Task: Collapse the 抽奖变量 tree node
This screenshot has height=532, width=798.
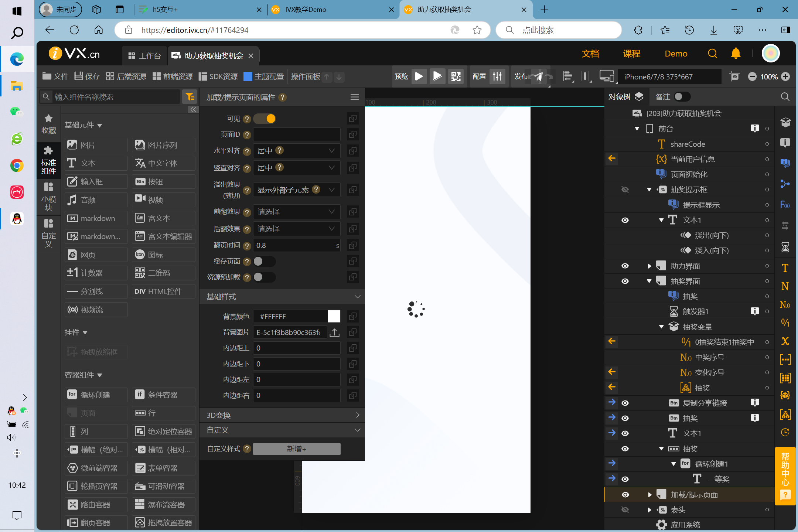Action: tap(661, 327)
